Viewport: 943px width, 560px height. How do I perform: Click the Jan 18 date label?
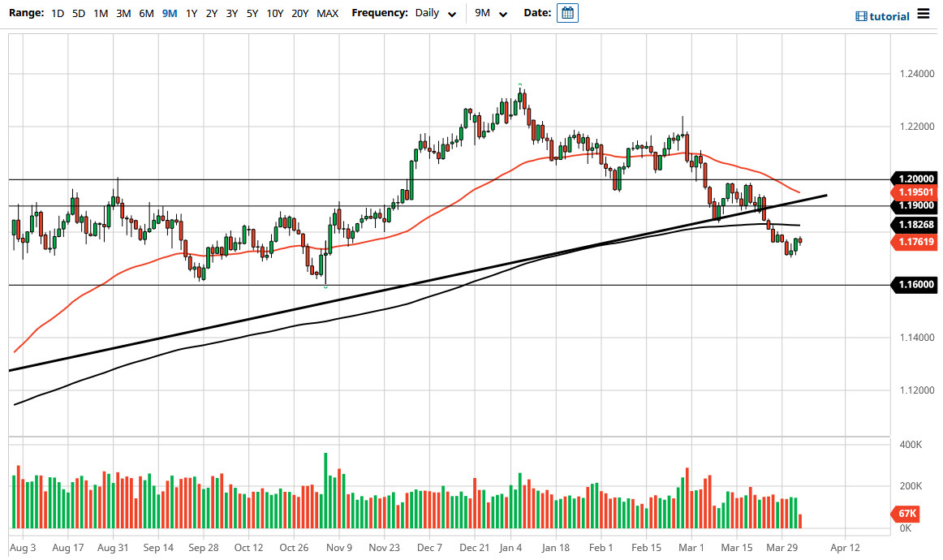(556, 547)
